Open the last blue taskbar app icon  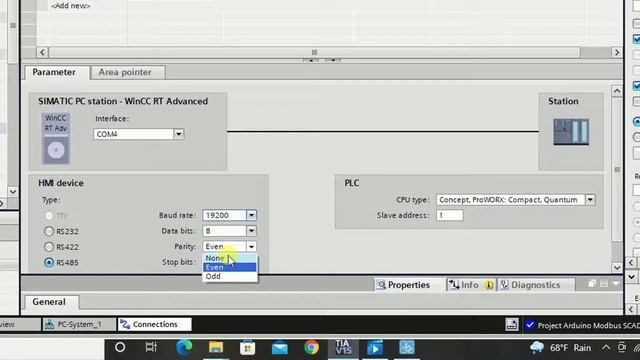point(407,347)
